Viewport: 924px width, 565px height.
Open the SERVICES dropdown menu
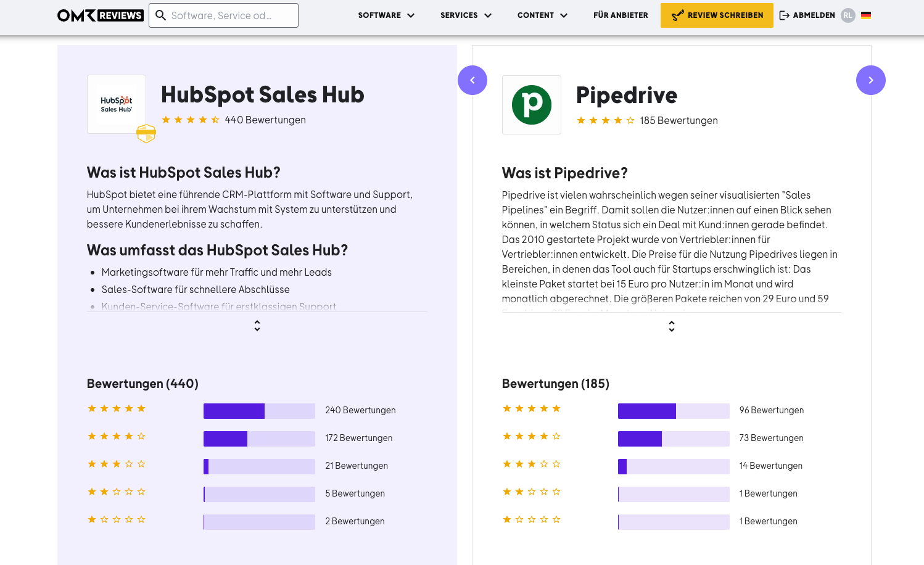pyautogui.click(x=466, y=15)
